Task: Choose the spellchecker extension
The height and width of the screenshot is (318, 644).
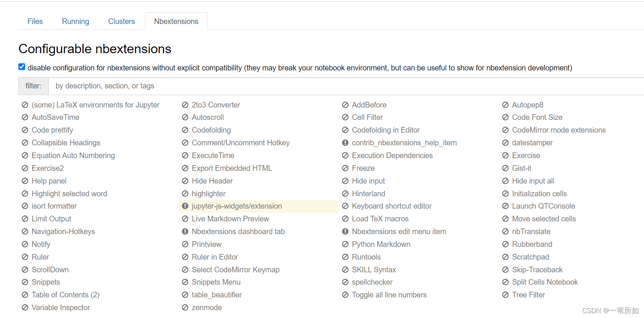Action: [372, 282]
